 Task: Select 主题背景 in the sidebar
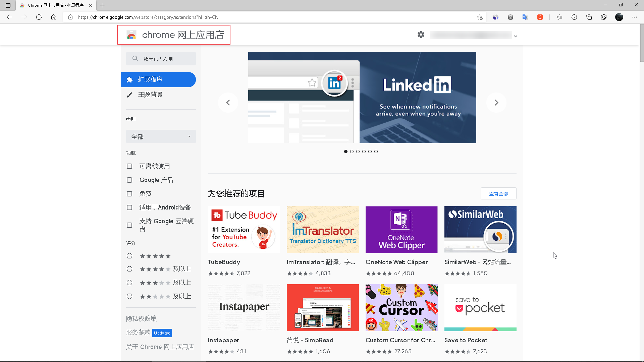150,95
